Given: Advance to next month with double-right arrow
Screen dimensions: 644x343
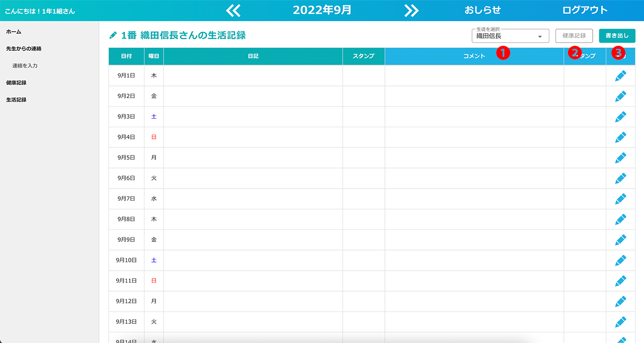Looking at the screenshot, I should (x=411, y=10).
